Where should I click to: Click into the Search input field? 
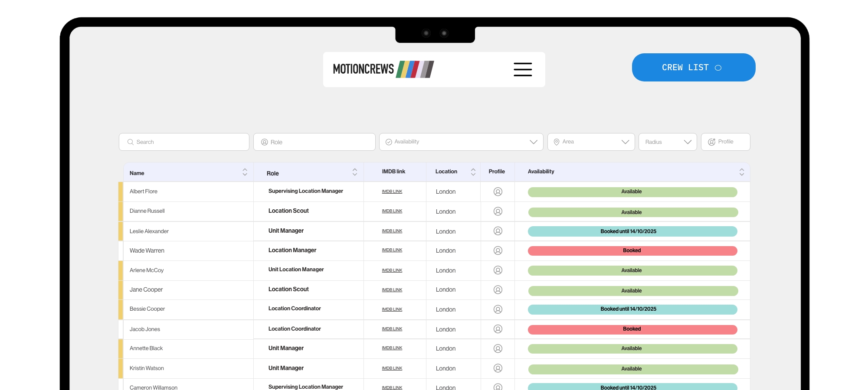pyautogui.click(x=184, y=142)
